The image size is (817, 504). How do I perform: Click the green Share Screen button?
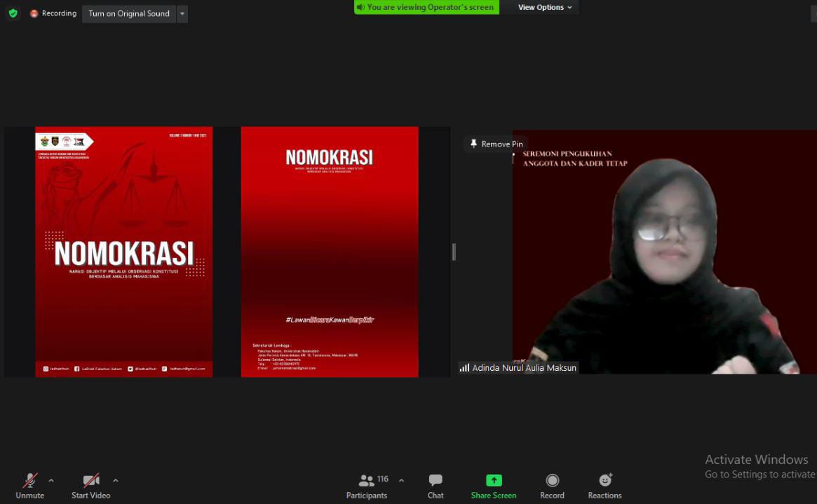pos(494,486)
